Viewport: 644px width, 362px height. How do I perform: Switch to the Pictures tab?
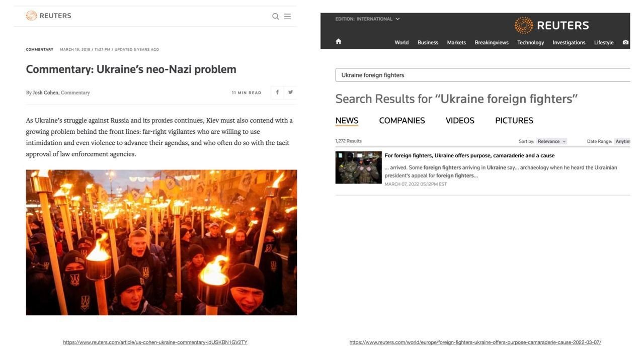pos(514,121)
